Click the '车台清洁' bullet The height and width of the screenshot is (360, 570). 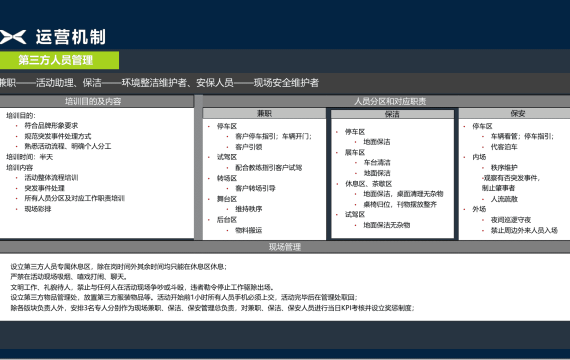coord(377,163)
